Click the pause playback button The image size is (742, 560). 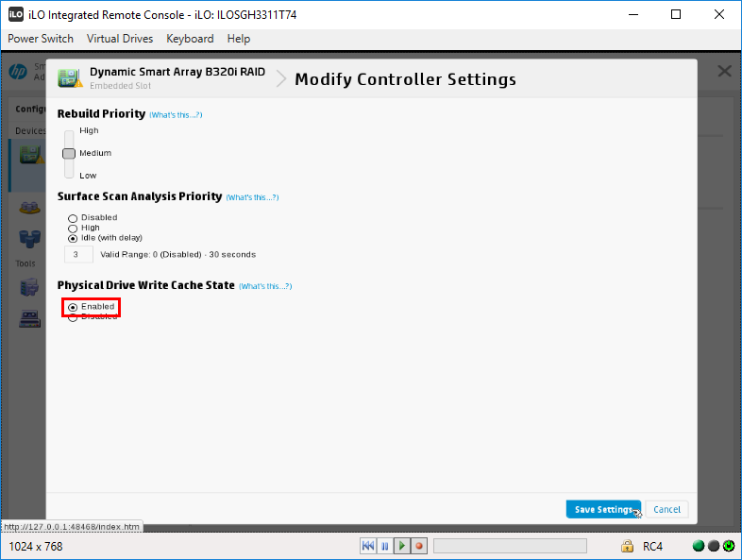(385, 546)
